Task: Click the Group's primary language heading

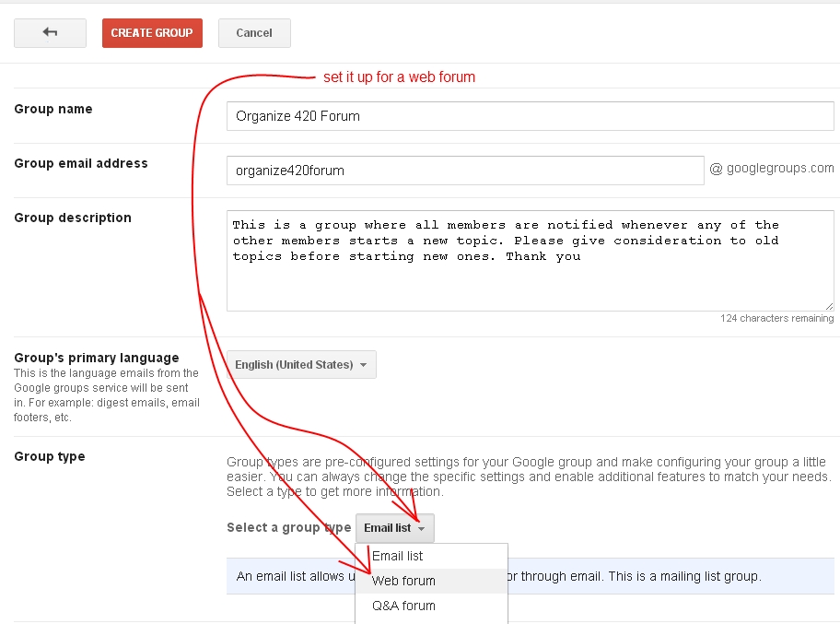Action: [x=97, y=358]
